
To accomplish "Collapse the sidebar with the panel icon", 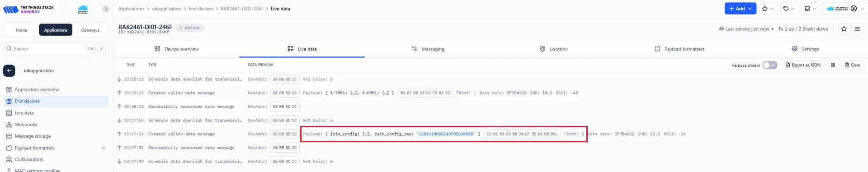I will click(106, 9).
